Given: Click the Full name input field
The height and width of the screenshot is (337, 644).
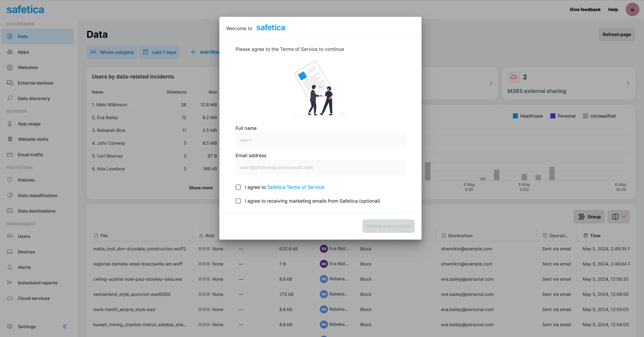Looking at the screenshot, I should point(320,140).
